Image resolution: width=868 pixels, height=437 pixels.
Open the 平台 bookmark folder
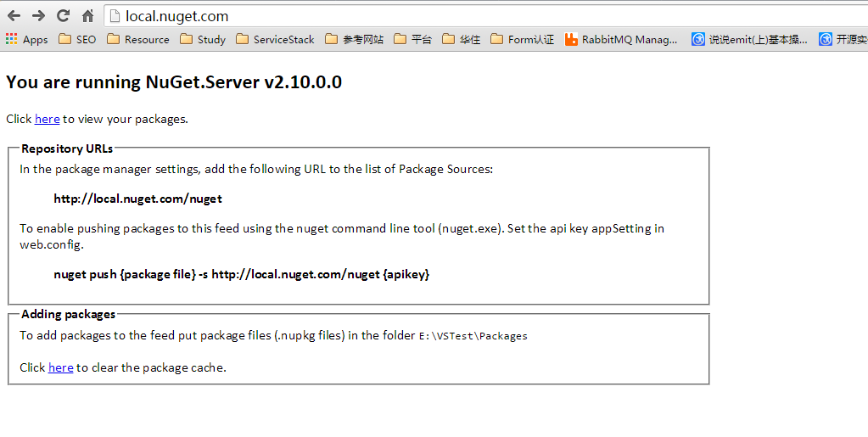click(412, 39)
